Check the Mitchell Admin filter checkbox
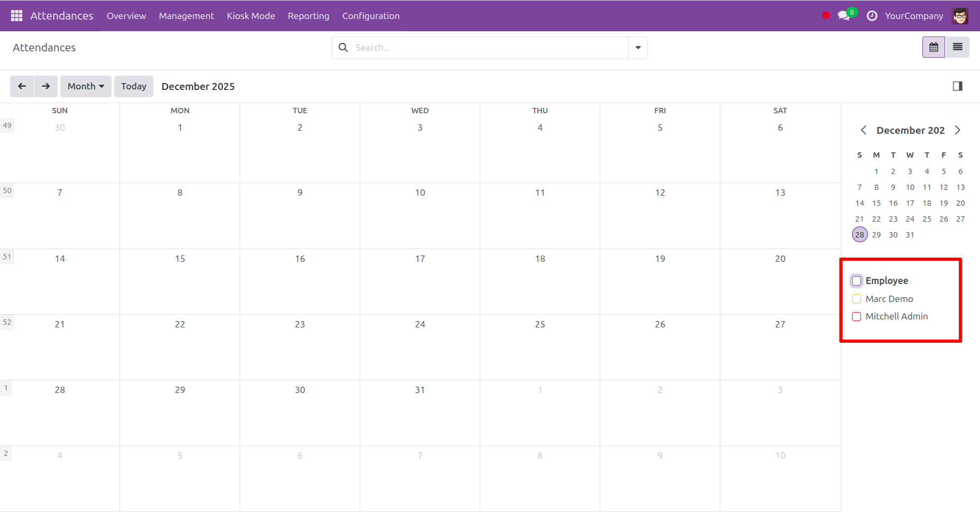 (x=857, y=316)
